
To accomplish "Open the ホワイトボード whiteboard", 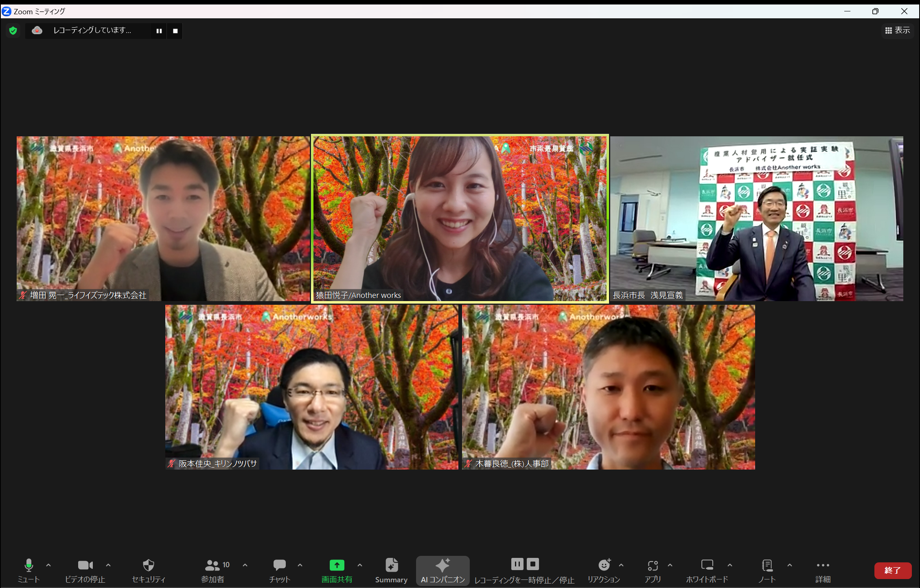I will pyautogui.click(x=707, y=571).
